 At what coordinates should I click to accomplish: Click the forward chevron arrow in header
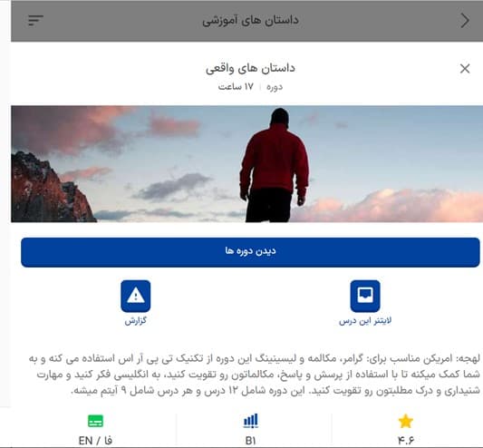465,21
